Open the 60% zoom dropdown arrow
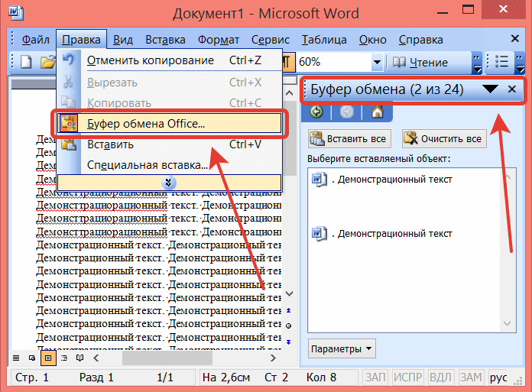 tap(377, 63)
